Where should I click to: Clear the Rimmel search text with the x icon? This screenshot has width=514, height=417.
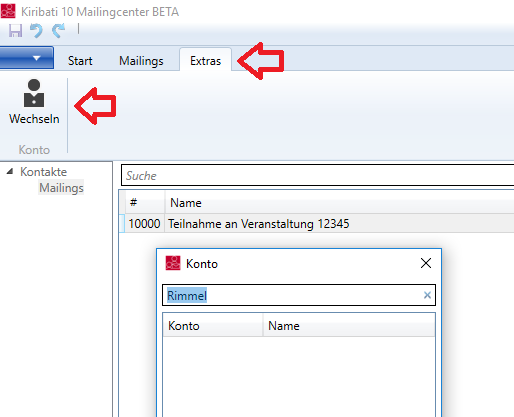click(x=427, y=295)
